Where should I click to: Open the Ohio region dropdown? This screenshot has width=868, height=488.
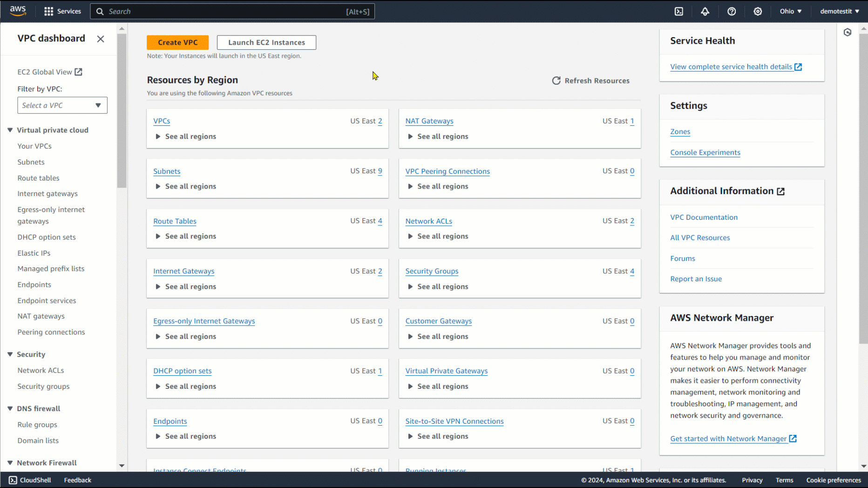791,11
